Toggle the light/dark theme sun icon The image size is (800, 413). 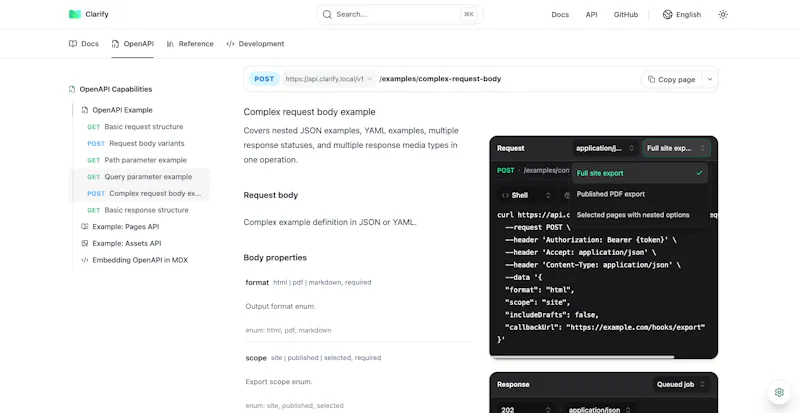pyautogui.click(x=723, y=14)
